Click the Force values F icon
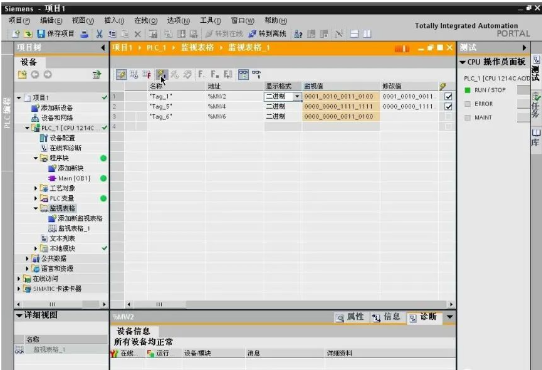This screenshot has width=542, height=370. click(x=201, y=74)
